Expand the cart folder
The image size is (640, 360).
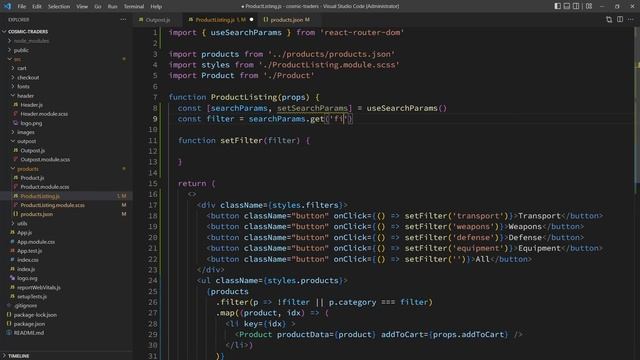[22, 68]
